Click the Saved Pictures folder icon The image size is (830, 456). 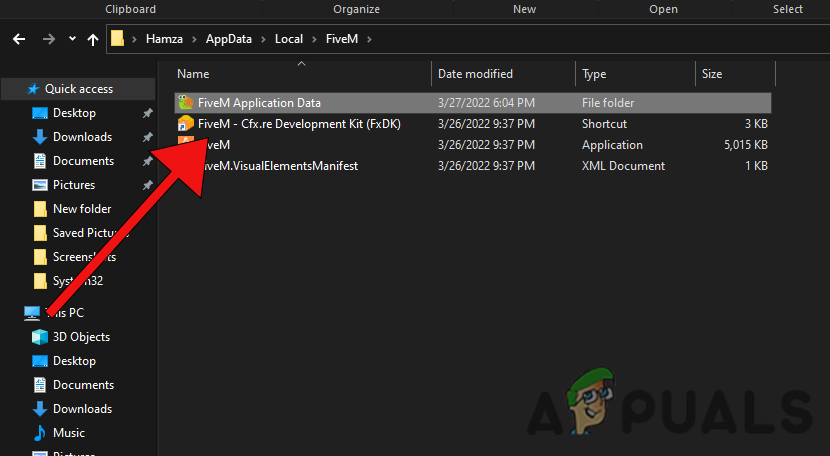point(40,233)
